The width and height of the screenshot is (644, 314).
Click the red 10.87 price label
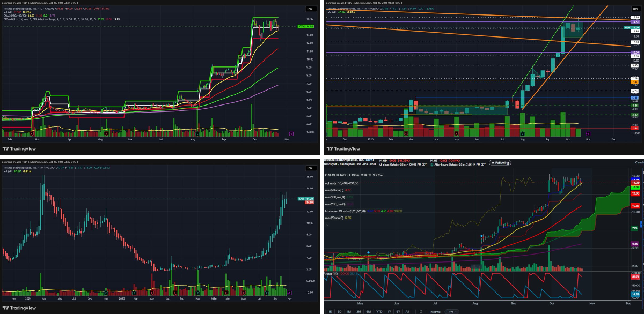[x=635, y=206]
